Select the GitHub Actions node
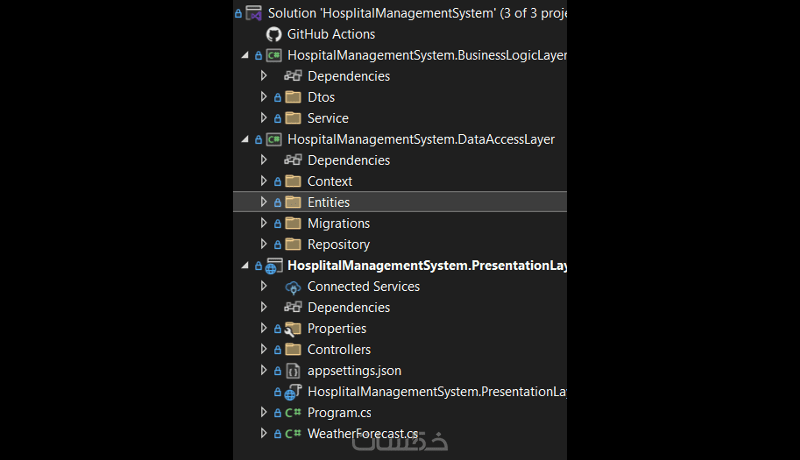Image resolution: width=800 pixels, height=460 pixels. pyautogui.click(x=331, y=34)
